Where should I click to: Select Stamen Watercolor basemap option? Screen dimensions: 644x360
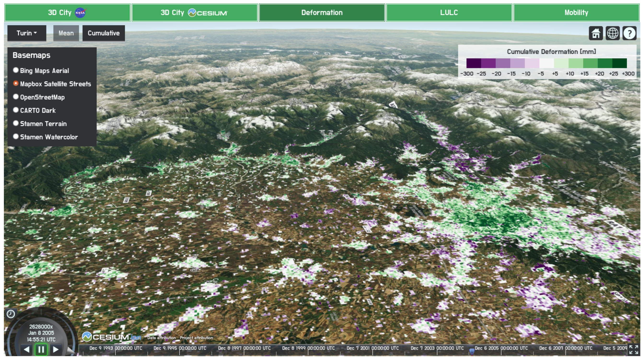point(16,136)
